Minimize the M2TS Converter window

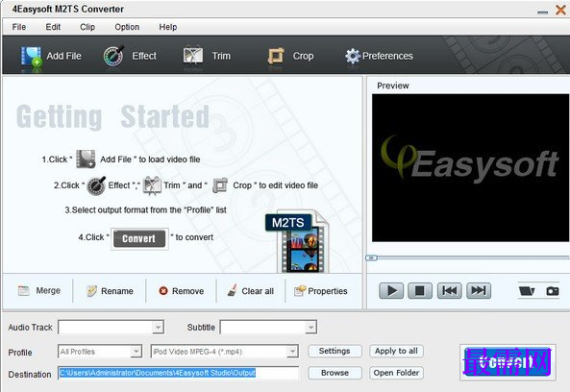[x=542, y=12]
